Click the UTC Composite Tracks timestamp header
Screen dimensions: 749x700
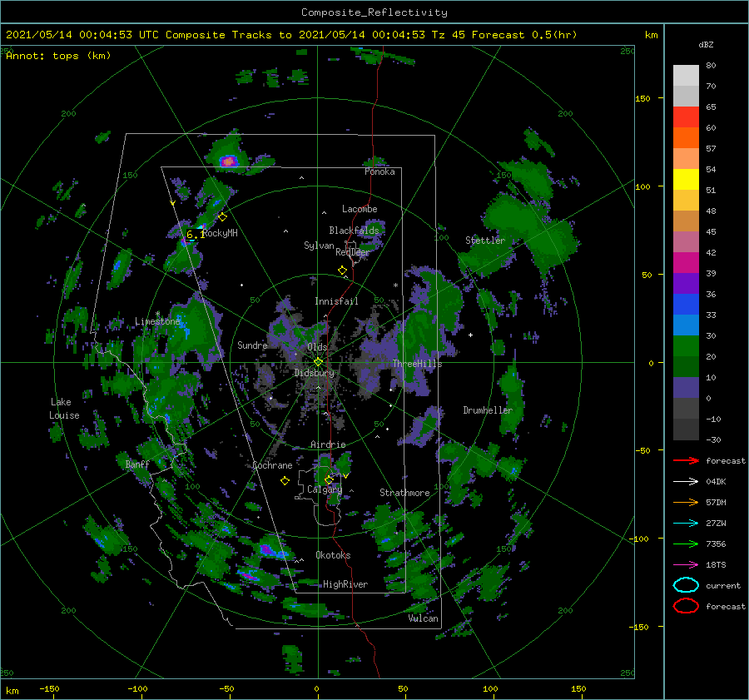(x=291, y=35)
